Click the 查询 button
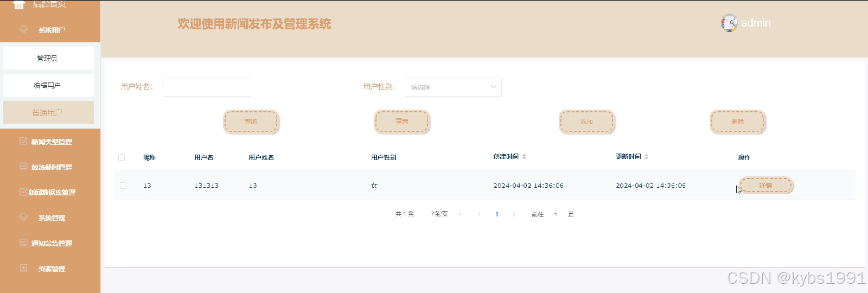The width and height of the screenshot is (868, 293). point(251,122)
